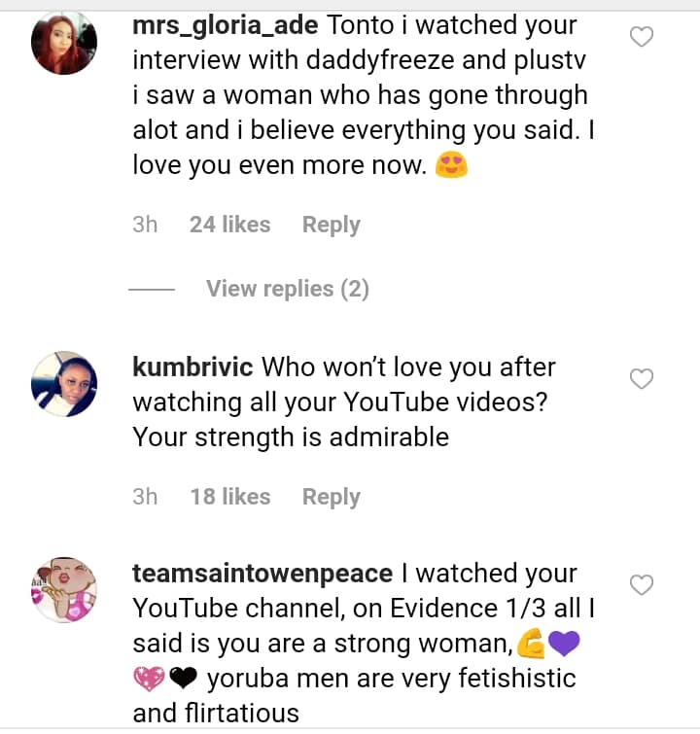Show who liked via 18 likes

point(229,497)
